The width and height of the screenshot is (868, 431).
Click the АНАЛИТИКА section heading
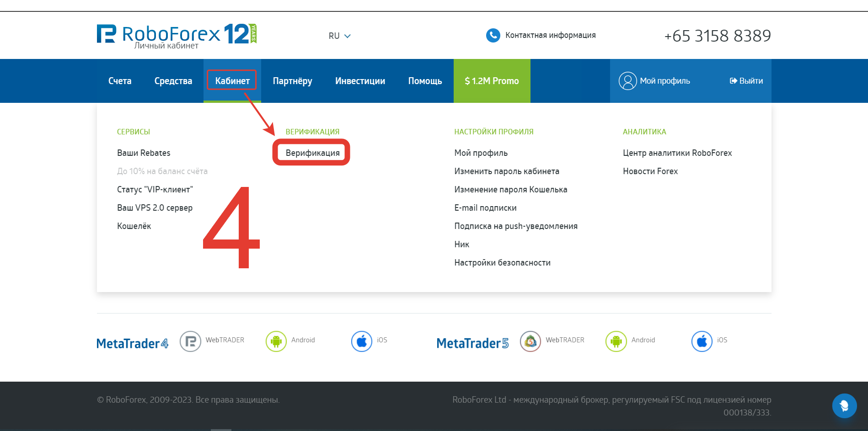click(x=644, y=132)
